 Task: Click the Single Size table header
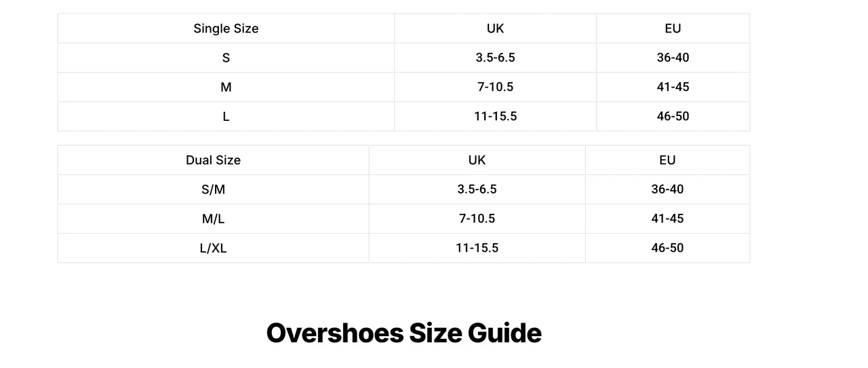pos(226,29)
